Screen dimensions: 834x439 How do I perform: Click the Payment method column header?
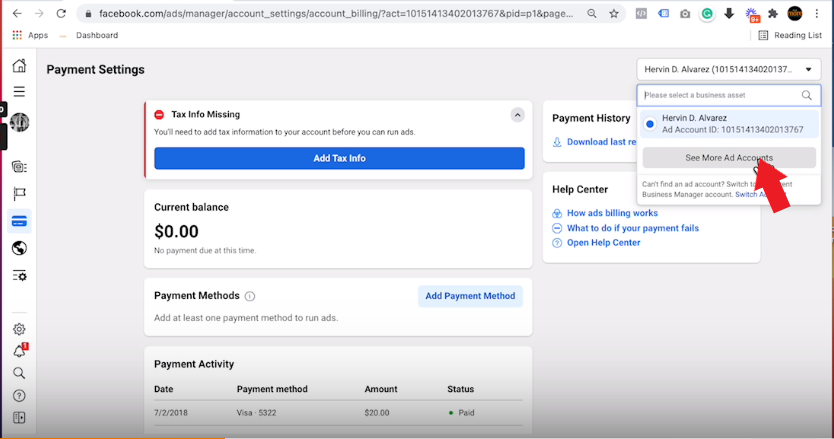coord(272,389)
